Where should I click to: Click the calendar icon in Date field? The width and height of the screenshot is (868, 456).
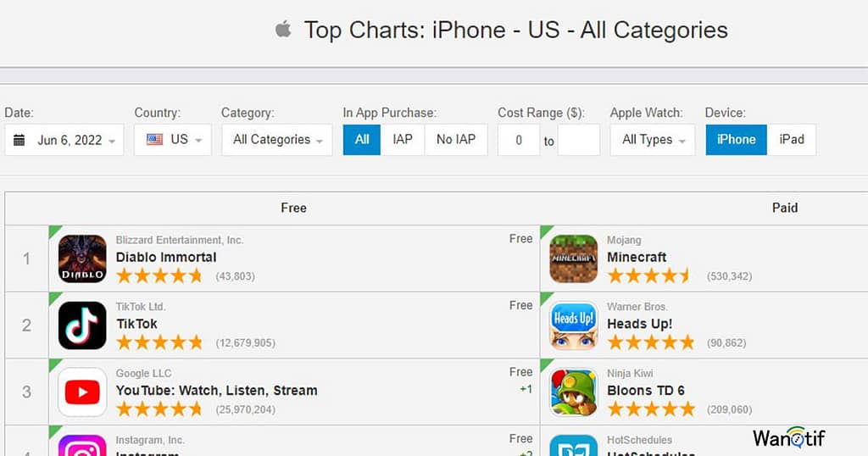[19, 140]
